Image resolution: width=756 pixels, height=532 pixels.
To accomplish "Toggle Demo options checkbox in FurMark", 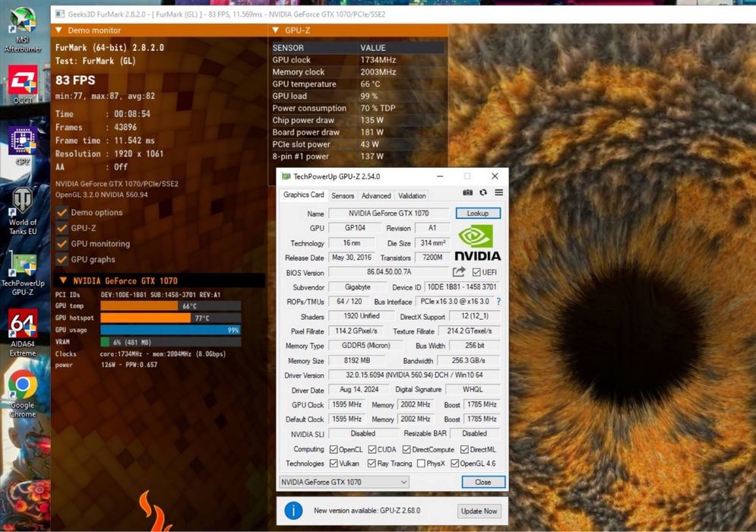I will coord(62,212).
